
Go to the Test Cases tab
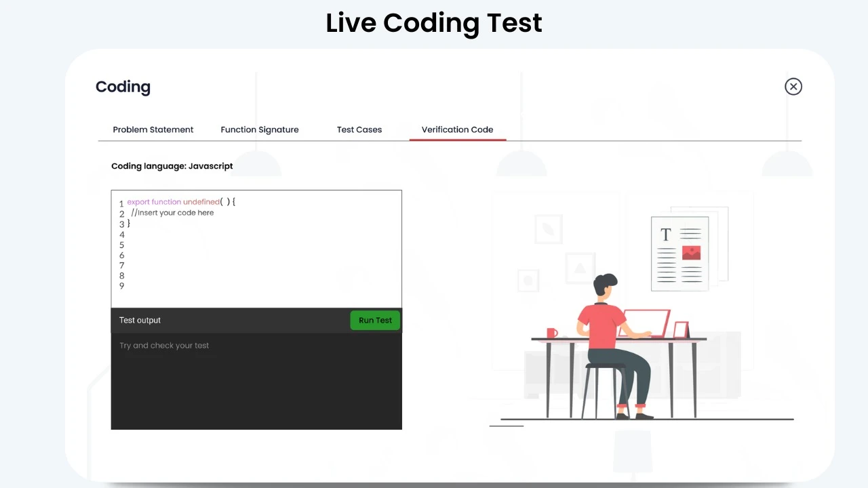[359, 129]
